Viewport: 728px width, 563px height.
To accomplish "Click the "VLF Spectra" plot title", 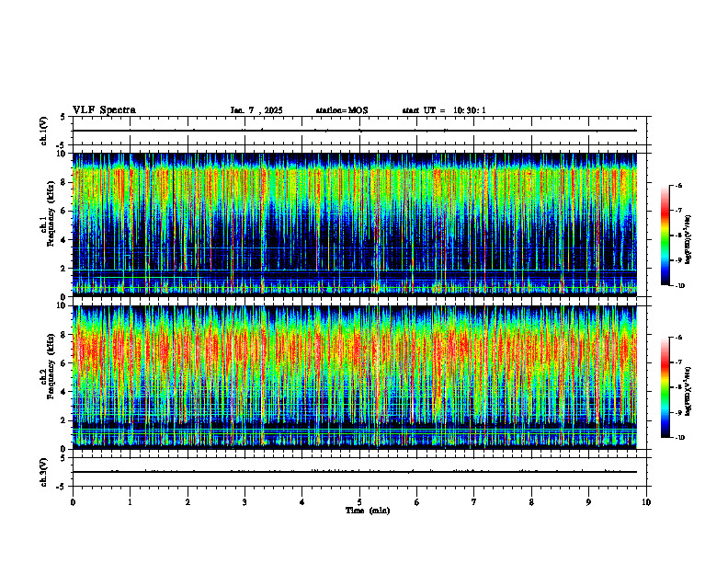I will [104, 110].
